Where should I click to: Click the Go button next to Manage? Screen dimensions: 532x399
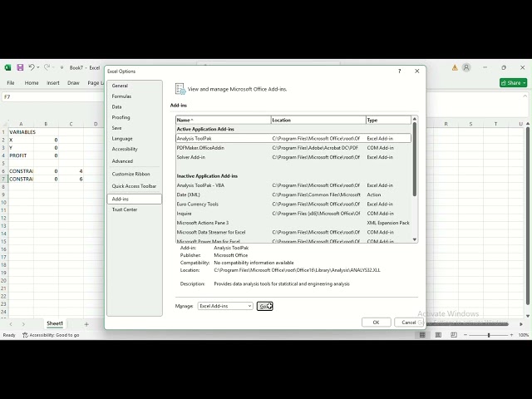264,306
